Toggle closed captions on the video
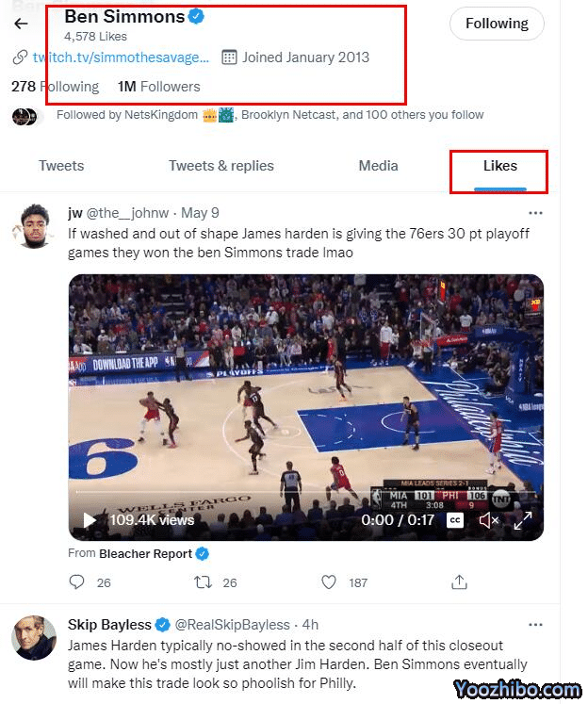Screen dimensions: 588x704 point(455,520)
